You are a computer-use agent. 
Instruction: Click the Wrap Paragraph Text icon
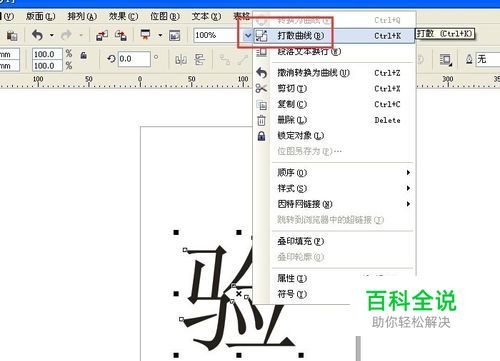445,60
